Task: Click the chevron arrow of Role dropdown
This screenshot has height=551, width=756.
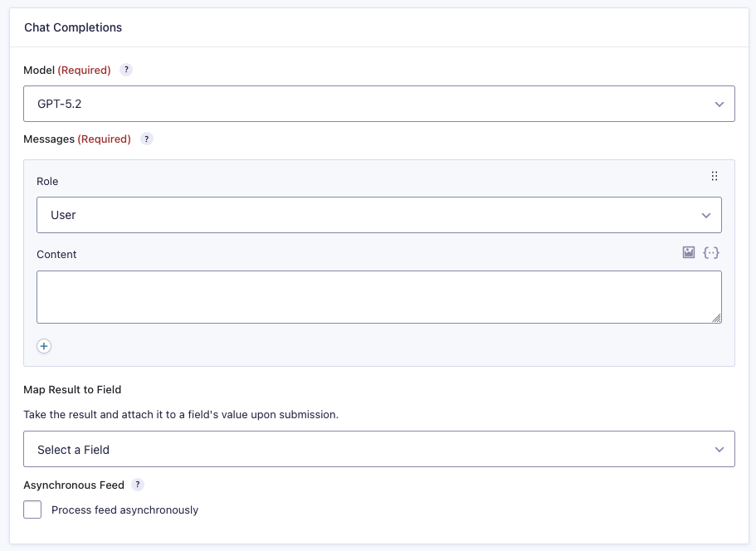Action: 706,215
